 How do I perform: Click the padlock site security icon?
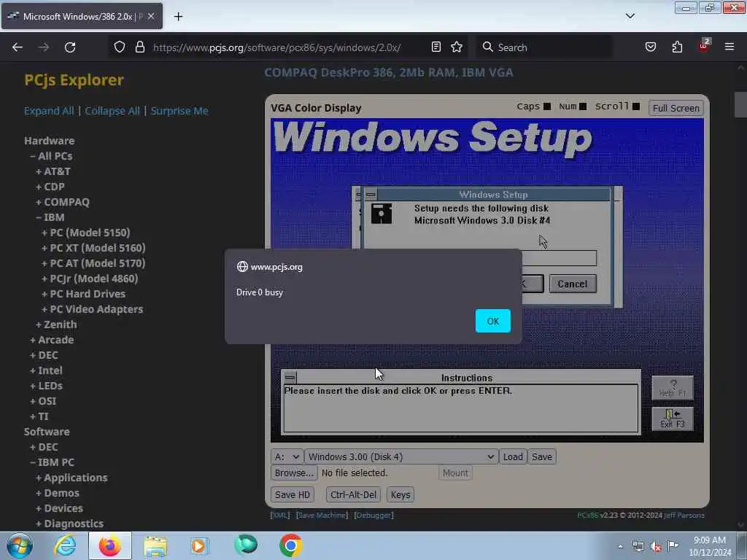(139, 47)
